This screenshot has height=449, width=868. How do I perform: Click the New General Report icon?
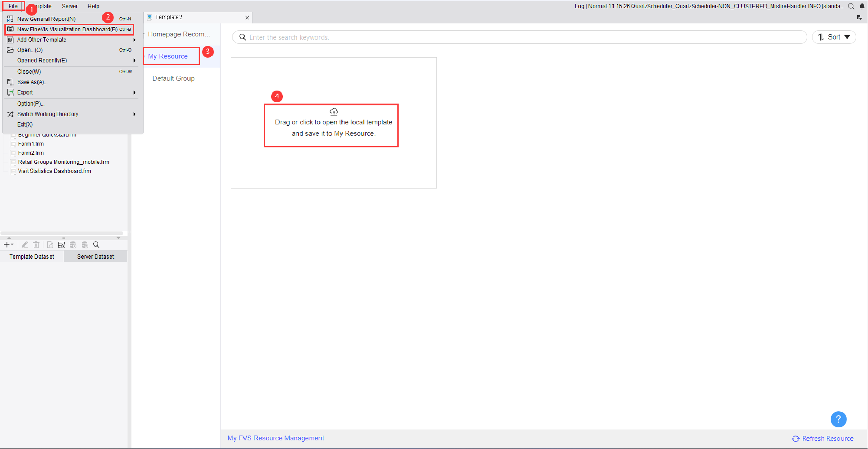click(x=10, y=19)
